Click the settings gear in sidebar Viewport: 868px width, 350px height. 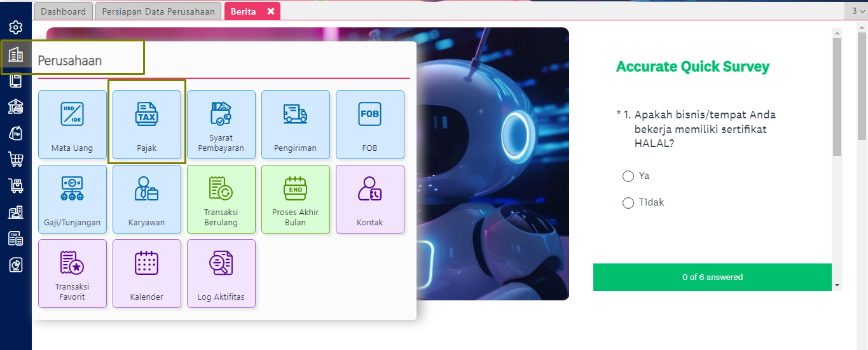(x=16, y=27)
